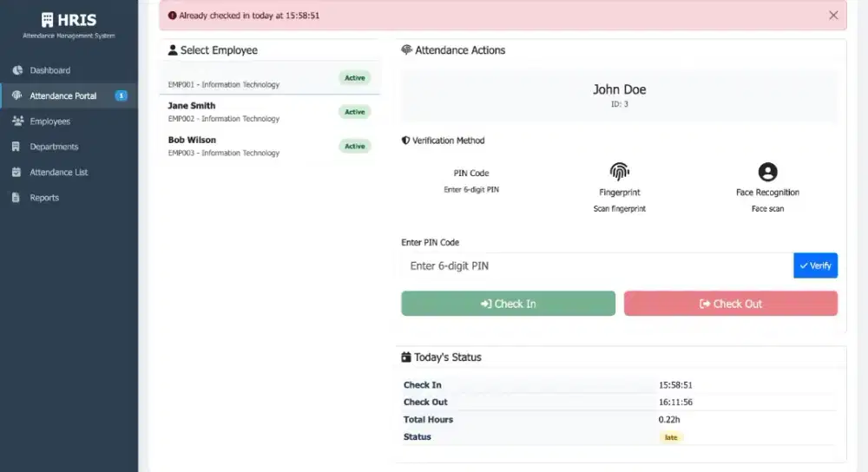Click the check-in time 15:58:51 value
868x472 pixels.
675,385
